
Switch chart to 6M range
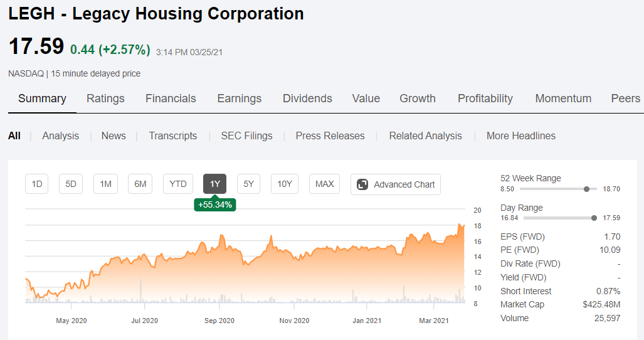click(140, 184)
